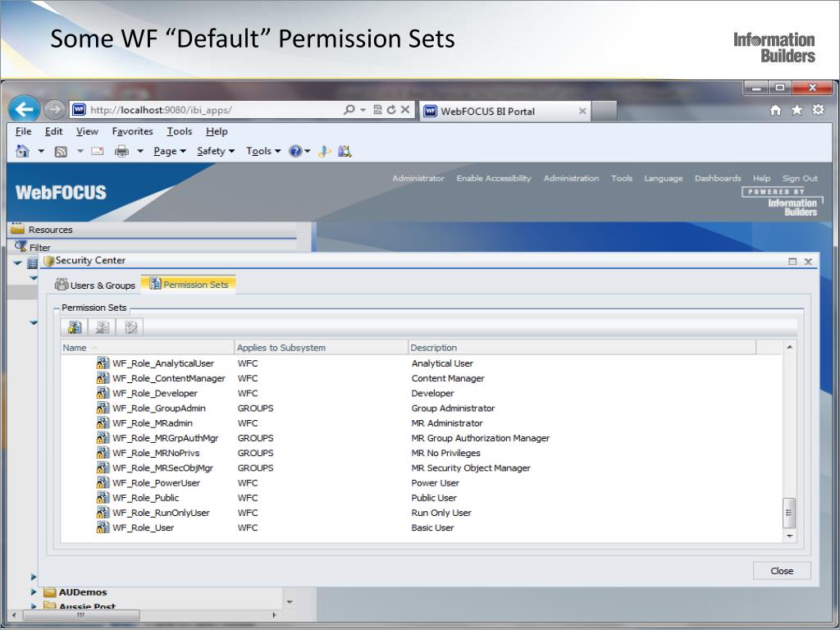Open the browser settings gear icon
This screenshot has width=840, height=630.
tap(819, 110)
